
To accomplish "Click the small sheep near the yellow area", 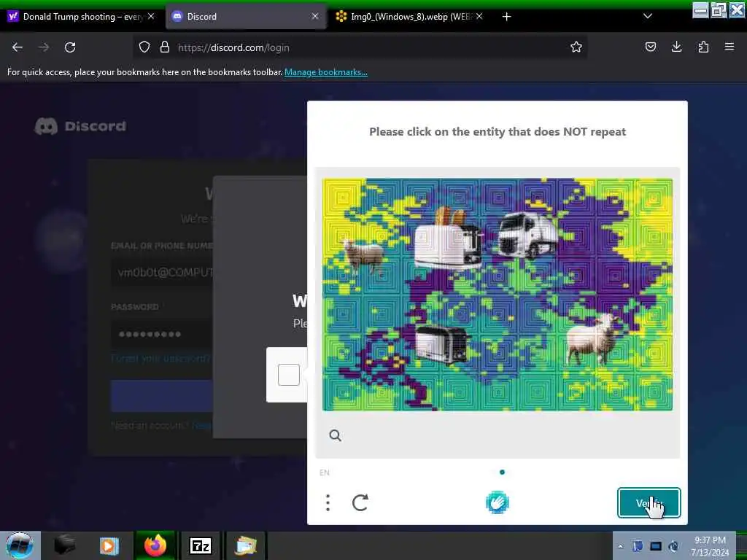I will pos(363,256).
